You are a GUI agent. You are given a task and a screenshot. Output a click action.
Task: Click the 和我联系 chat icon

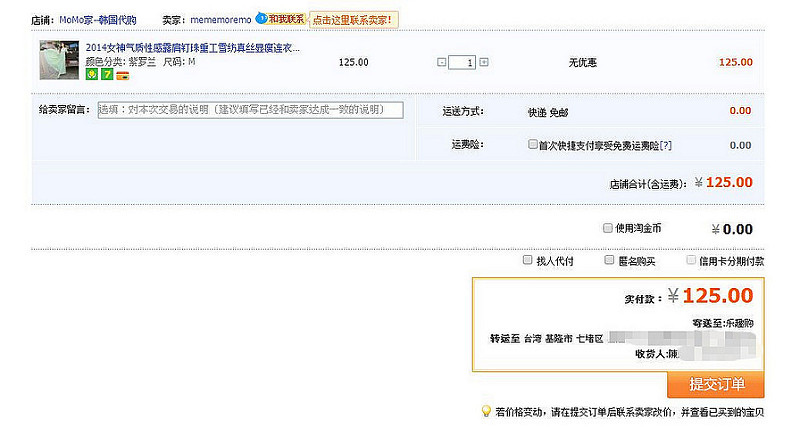click(x=281, y=19)
